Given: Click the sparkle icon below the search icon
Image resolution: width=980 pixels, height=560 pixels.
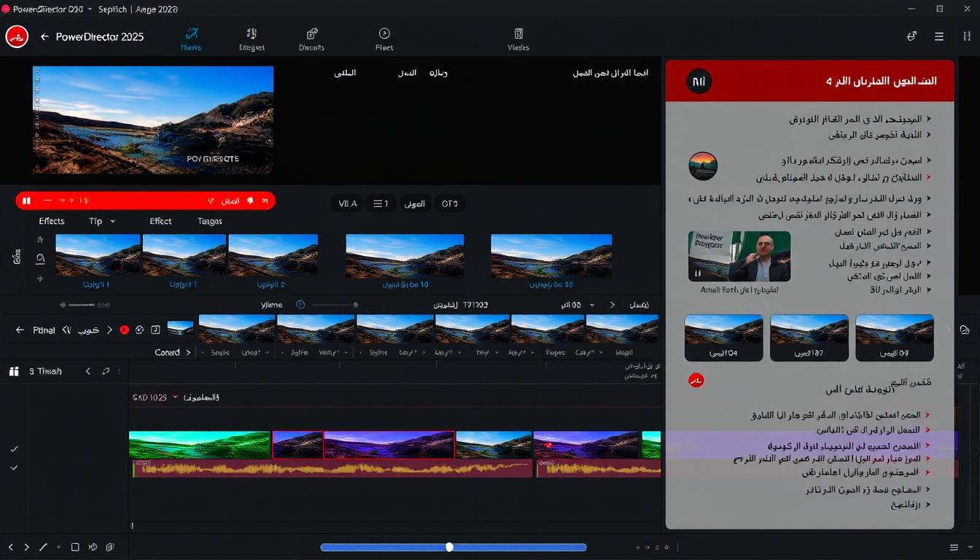Looking at the screenshot, I should (x=40, y=279).
